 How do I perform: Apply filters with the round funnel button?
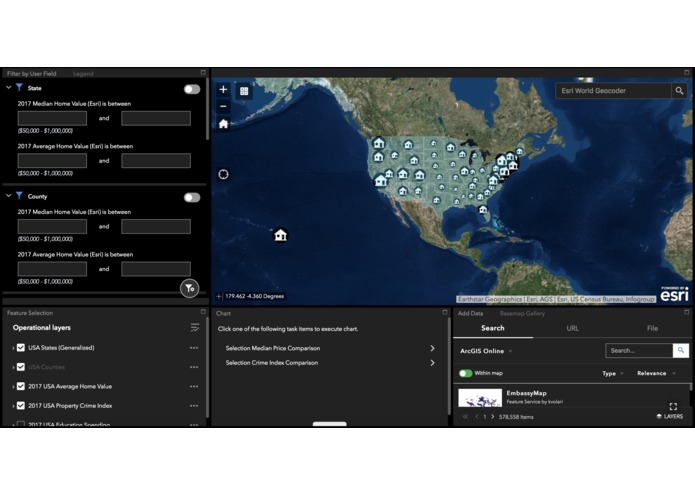[190, 288]
